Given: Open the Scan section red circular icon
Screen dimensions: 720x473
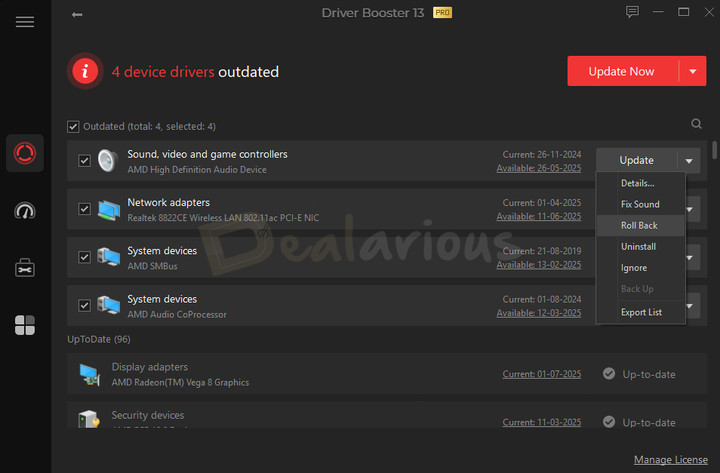Looking at the screenshot, I should 25,153.
